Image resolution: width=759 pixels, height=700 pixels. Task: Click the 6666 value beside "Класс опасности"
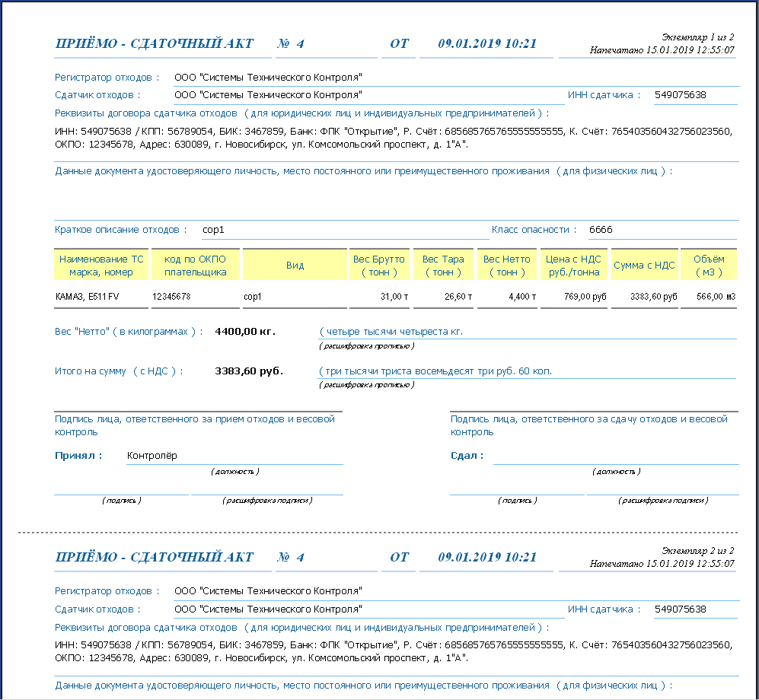tap(600, 230)
